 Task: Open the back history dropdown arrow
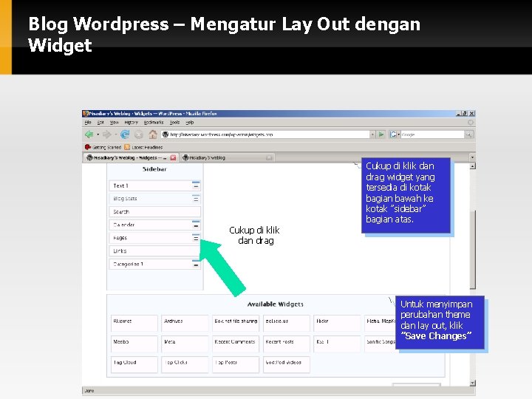(98, 134)
